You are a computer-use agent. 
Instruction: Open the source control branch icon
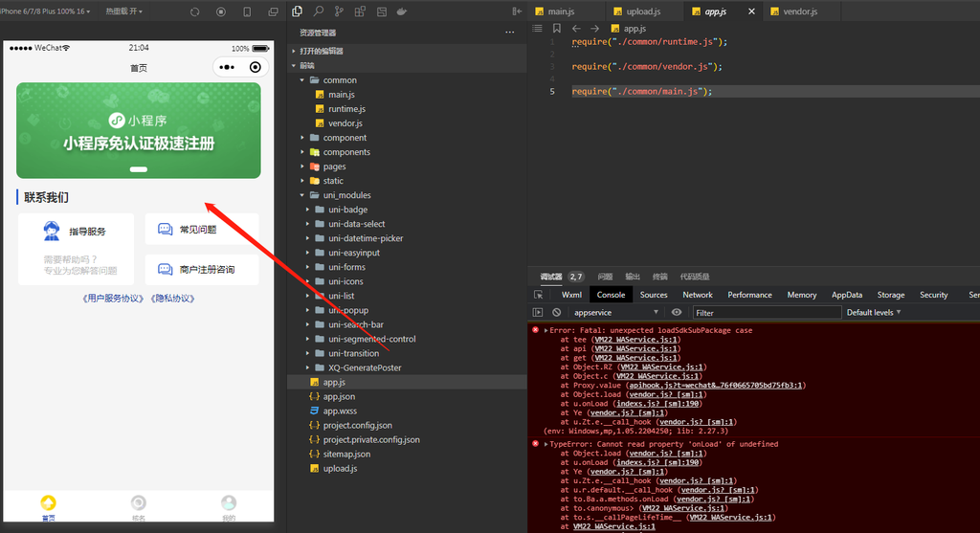339,11
